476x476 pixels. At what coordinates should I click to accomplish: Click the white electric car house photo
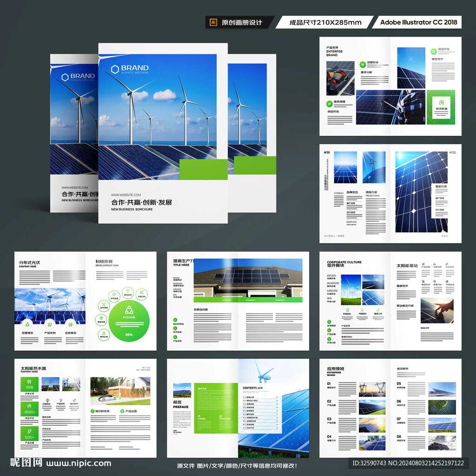tap(120, 390)
